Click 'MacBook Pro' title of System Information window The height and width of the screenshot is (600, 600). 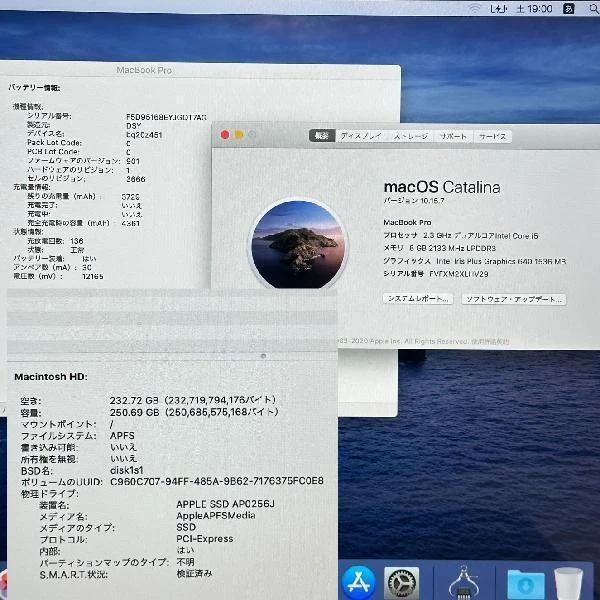click(x=144, y=70)
